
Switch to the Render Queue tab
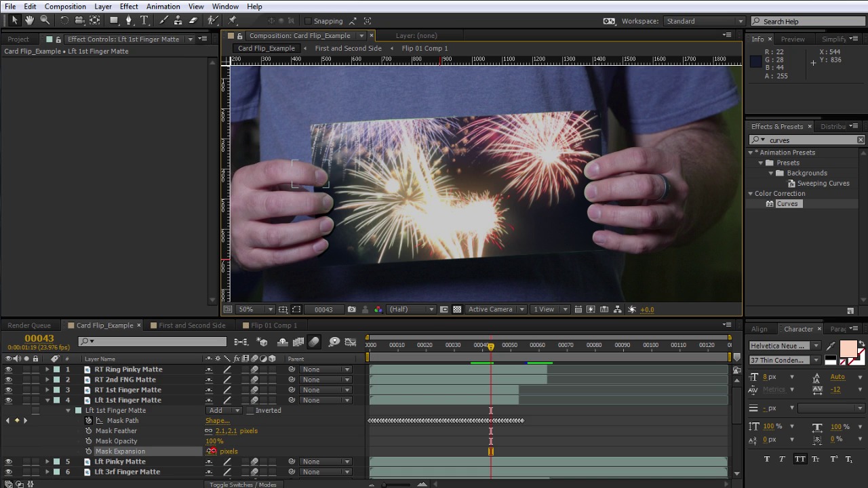pyautogui.click(x=29, y=325)
